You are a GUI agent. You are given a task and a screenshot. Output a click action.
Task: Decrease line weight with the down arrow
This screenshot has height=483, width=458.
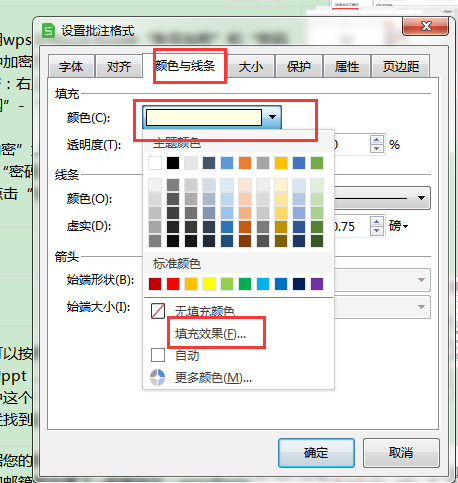point(377,230)
